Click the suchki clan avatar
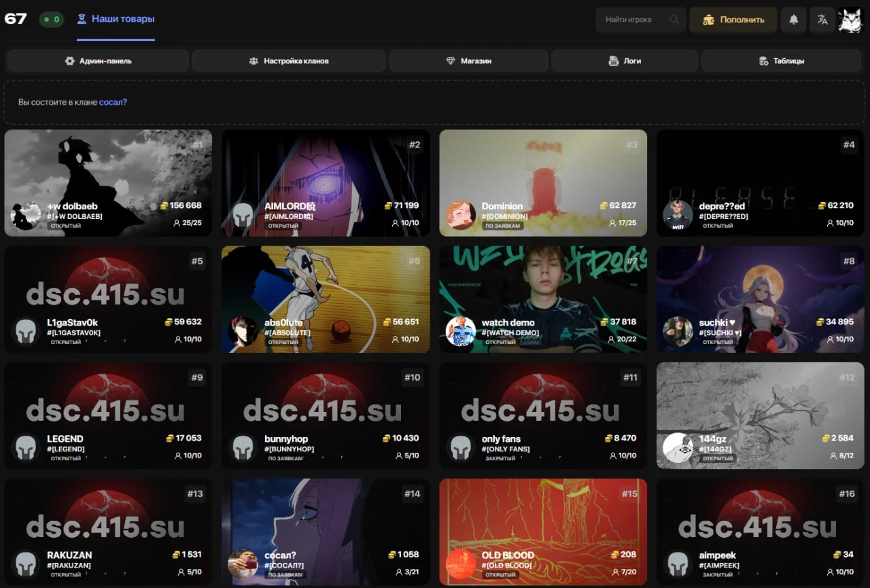Image resolution: width=870 pixels, height=588 pixels. pyautogui.click(x=678, y=332)
